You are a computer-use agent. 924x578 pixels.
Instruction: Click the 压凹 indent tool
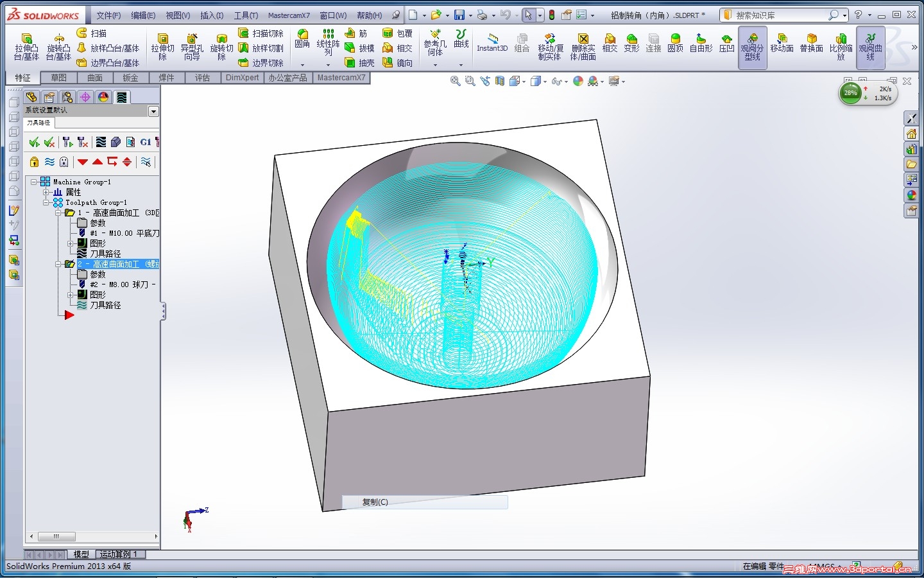(726, 43)
